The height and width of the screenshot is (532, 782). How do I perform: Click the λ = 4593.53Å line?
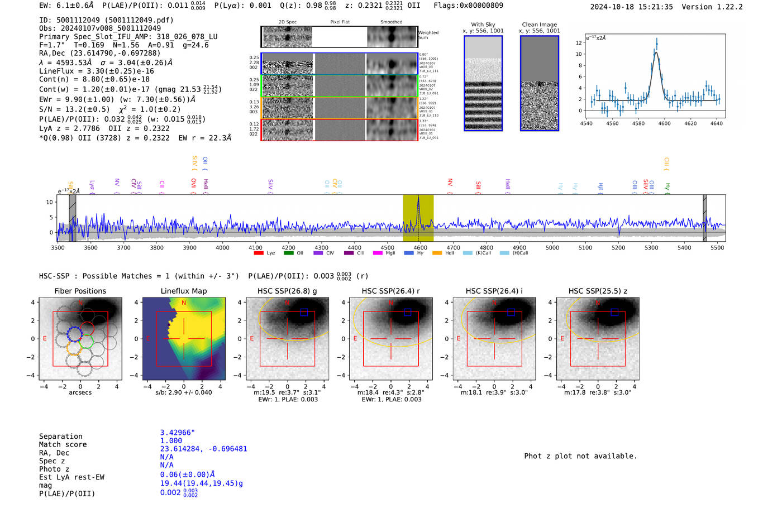[106, 63]
